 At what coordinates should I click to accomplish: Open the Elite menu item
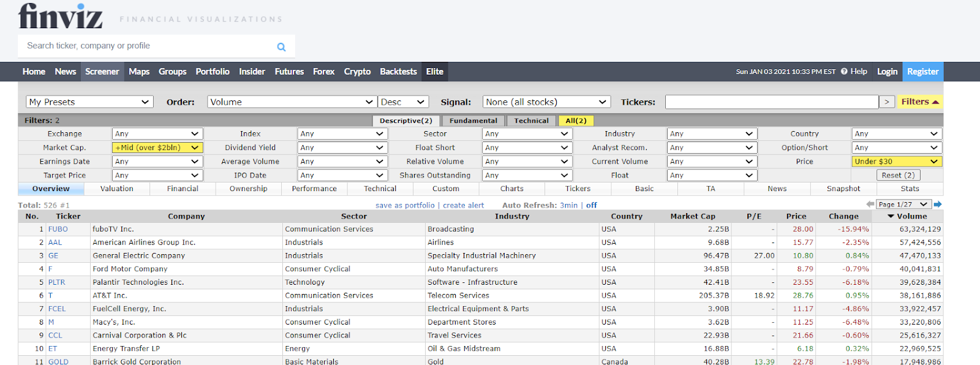[x=435, y=72]
